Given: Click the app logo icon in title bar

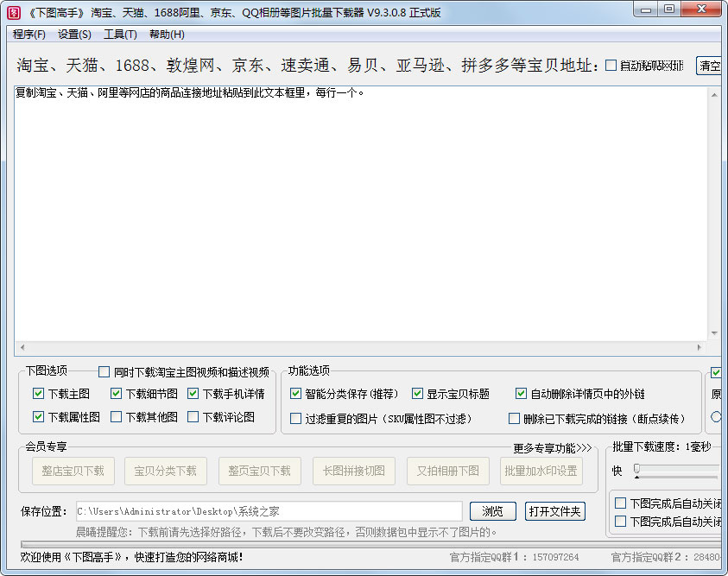Looking at the screenshot, I should (14, 13).
